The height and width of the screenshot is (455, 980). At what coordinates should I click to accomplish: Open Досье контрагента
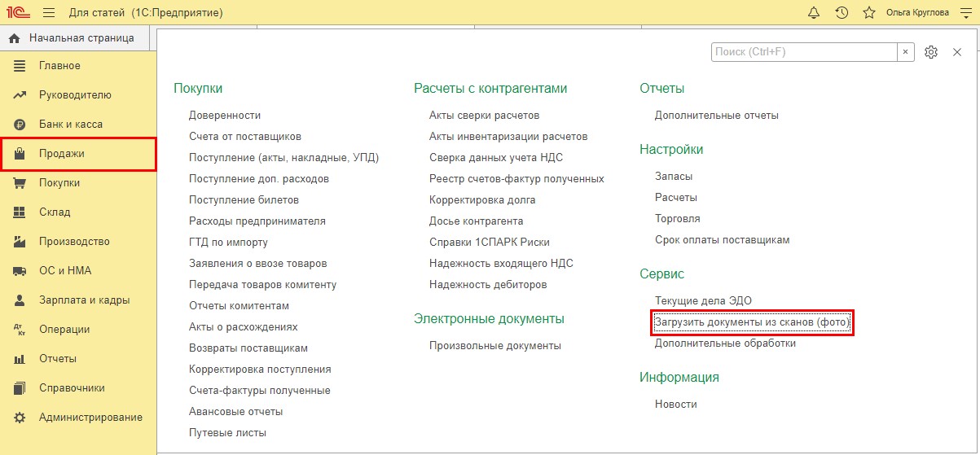[x=477, y=221]
